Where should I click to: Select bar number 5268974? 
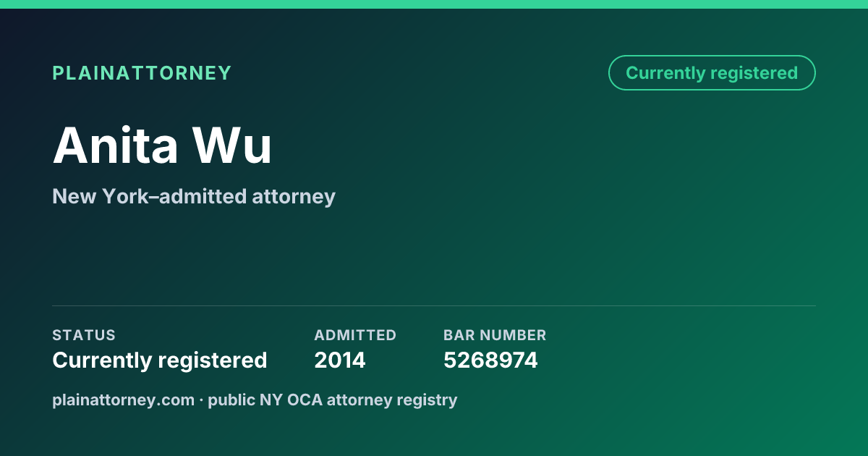[490, 360]
